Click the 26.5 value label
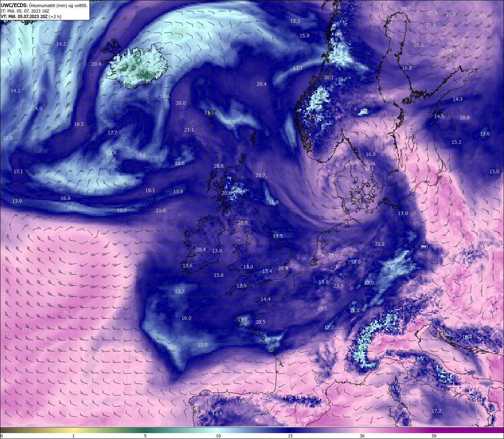This screenshot has width=504, height=439. (283, 268)
